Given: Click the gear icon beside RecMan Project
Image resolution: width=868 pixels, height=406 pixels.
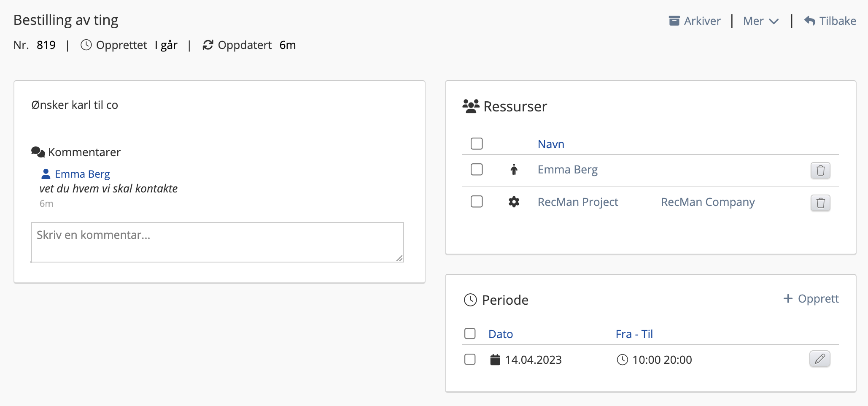Looking at the screenshot, I should click(x=514, y=202).
